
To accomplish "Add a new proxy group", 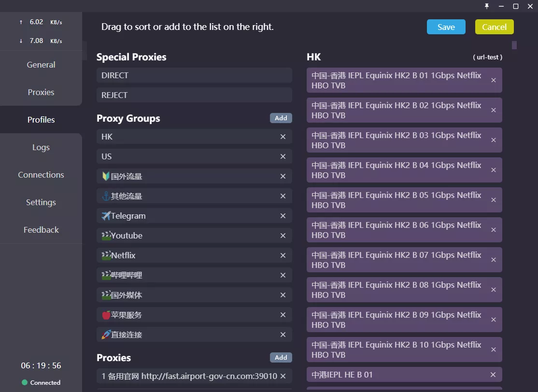I will pyautogui.click(x=281, y=118).
